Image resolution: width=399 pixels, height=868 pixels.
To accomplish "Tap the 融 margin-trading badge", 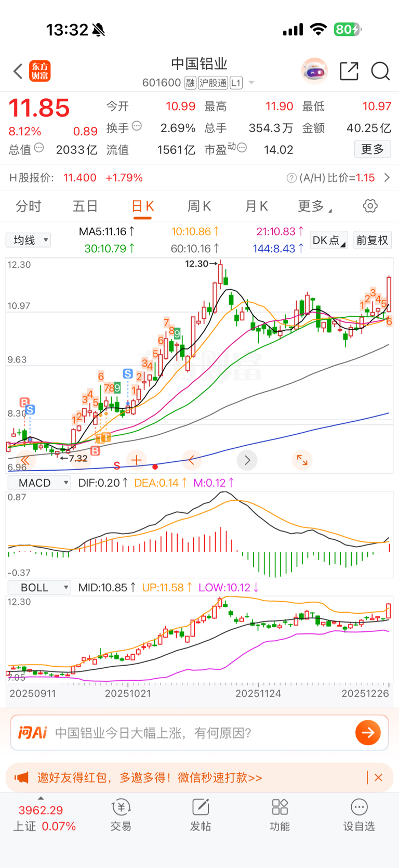I will (190, 83).
